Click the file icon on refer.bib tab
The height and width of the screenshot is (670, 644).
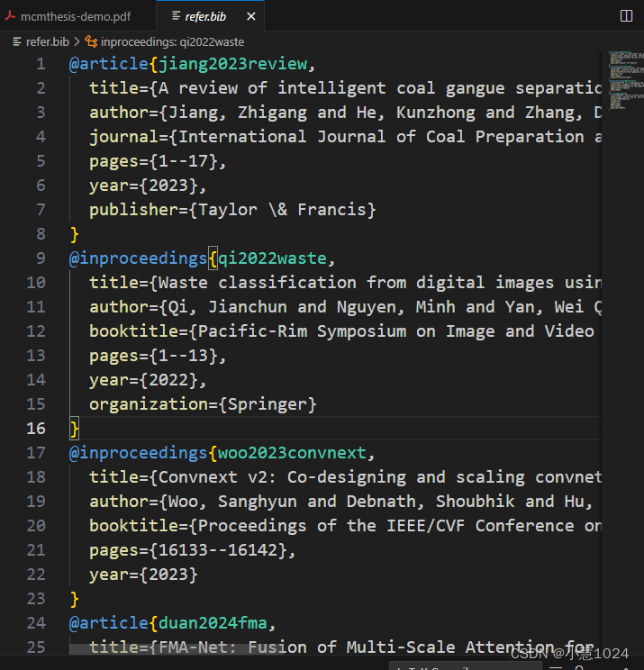click(x=176, y=16)
